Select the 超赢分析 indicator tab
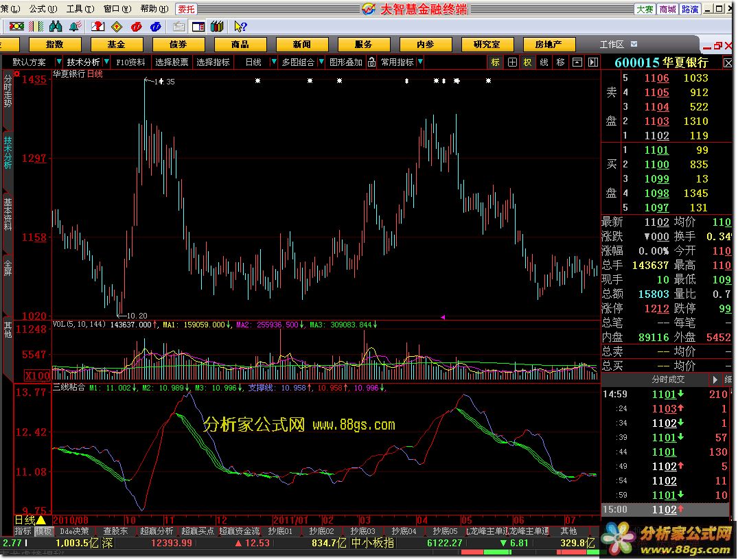Image resolution: width=738 pixels, height=560 pixels. pos(157,530)
